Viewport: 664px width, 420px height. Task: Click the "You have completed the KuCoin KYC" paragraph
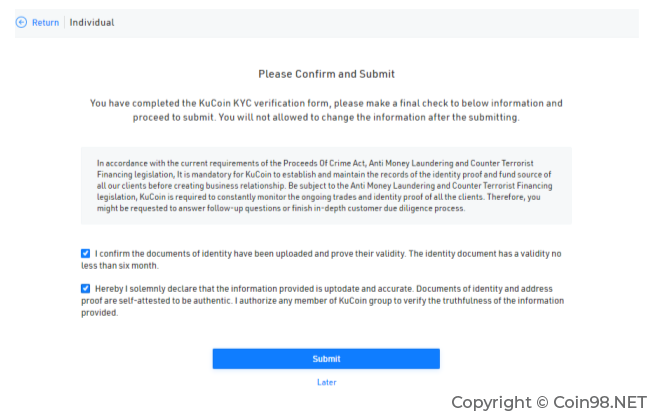[x=326, y=110]
